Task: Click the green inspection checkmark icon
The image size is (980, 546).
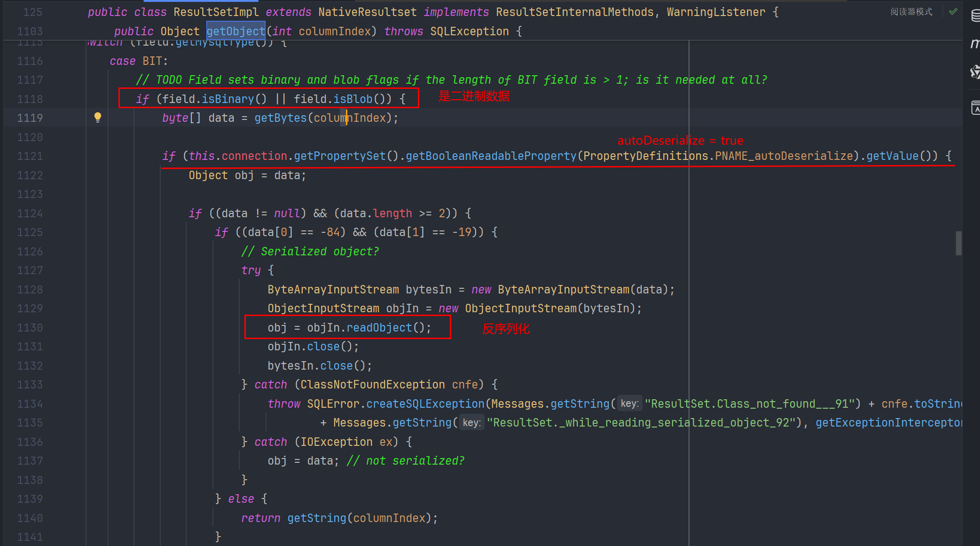Action: pyautogui.click(x=953, y=12)
